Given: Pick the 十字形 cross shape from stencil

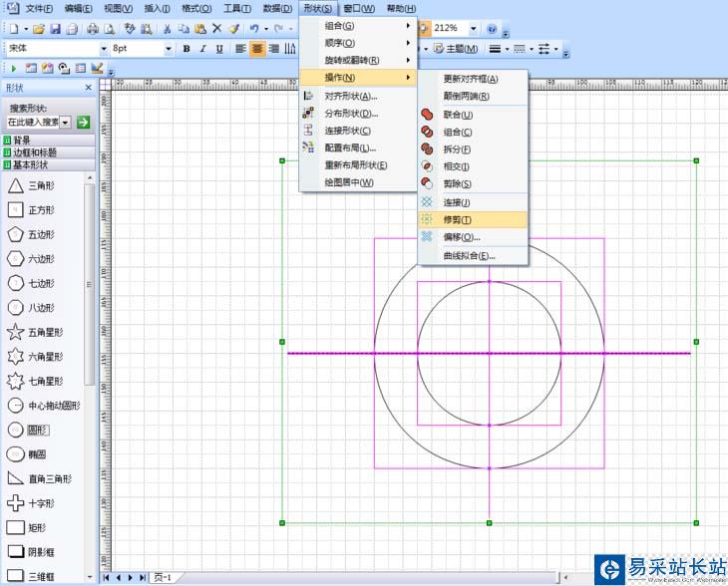Looking at the screenshot, I should [x=16, y=503].
